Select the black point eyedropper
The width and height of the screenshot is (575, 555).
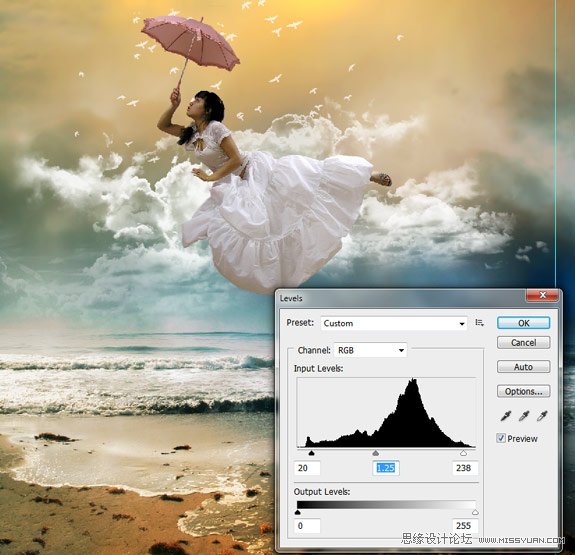pos(506,416)
